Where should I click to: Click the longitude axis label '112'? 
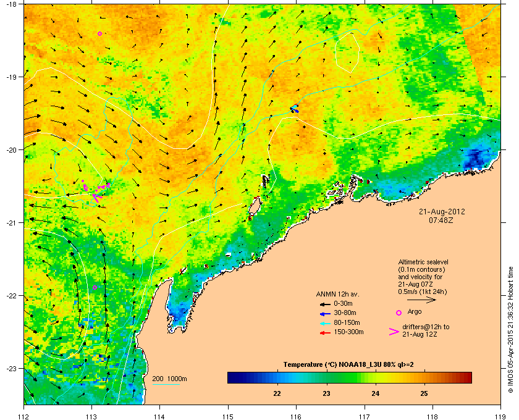coord(24,416)
